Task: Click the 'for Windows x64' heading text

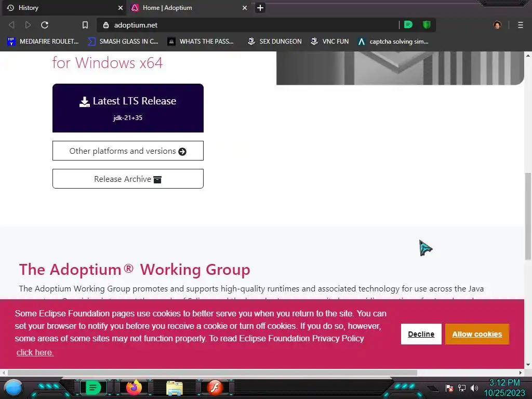Action: pos(108,63)
